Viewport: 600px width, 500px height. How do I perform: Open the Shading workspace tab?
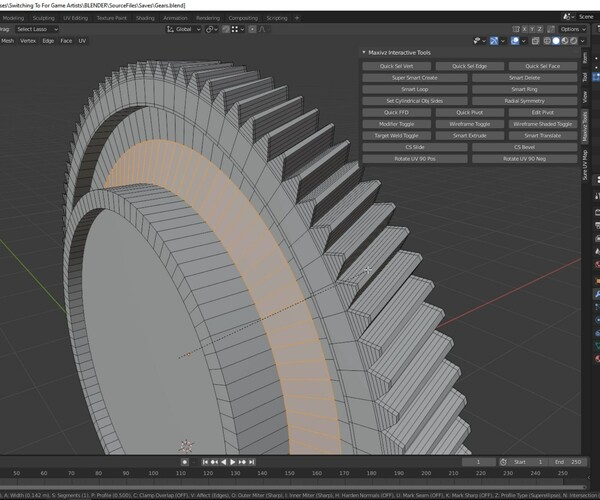click(x=145, y=18)
